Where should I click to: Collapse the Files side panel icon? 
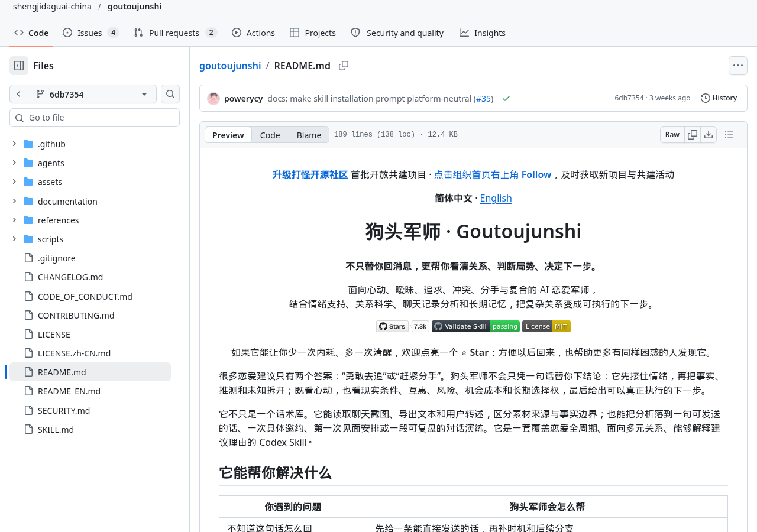point(19,66)
